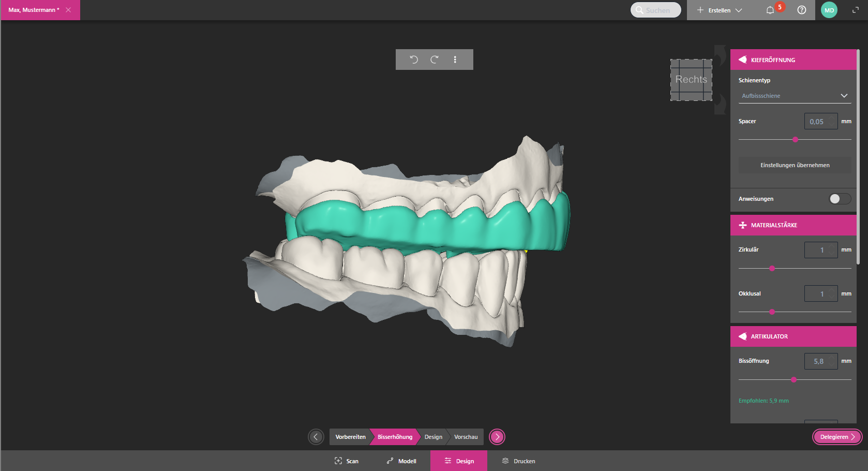Click the MD user avatar

click(829, 10)
